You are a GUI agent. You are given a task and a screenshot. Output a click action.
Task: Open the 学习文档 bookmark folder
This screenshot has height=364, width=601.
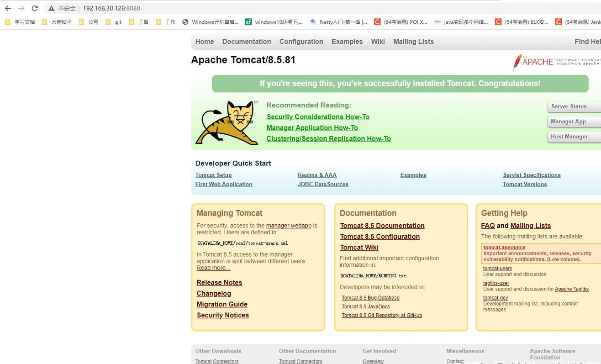pos(20,21)
